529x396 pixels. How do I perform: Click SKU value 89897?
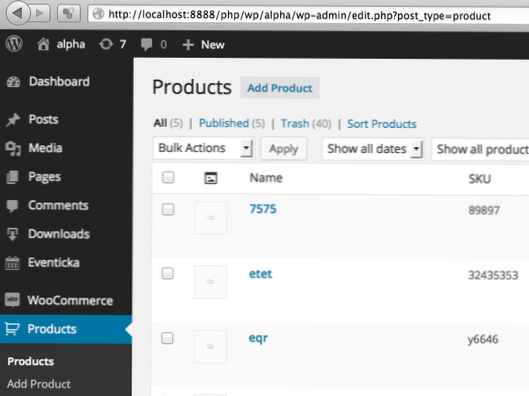484,210
